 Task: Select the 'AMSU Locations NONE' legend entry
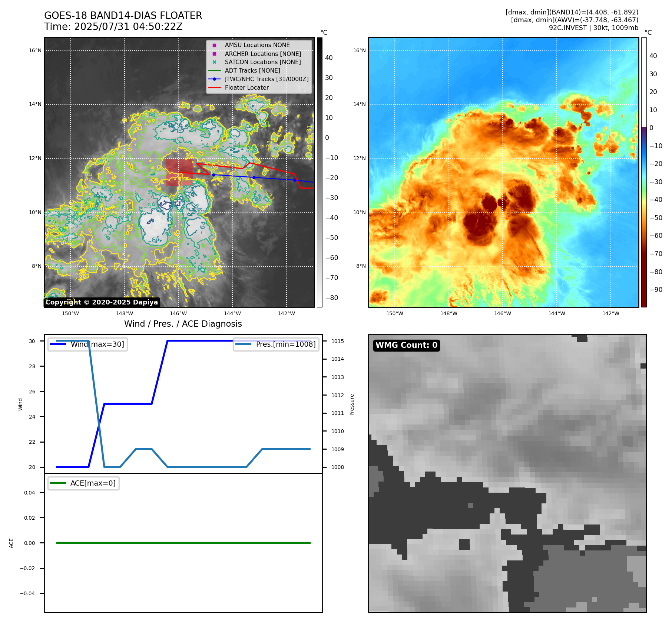click(x=257, y=45)
